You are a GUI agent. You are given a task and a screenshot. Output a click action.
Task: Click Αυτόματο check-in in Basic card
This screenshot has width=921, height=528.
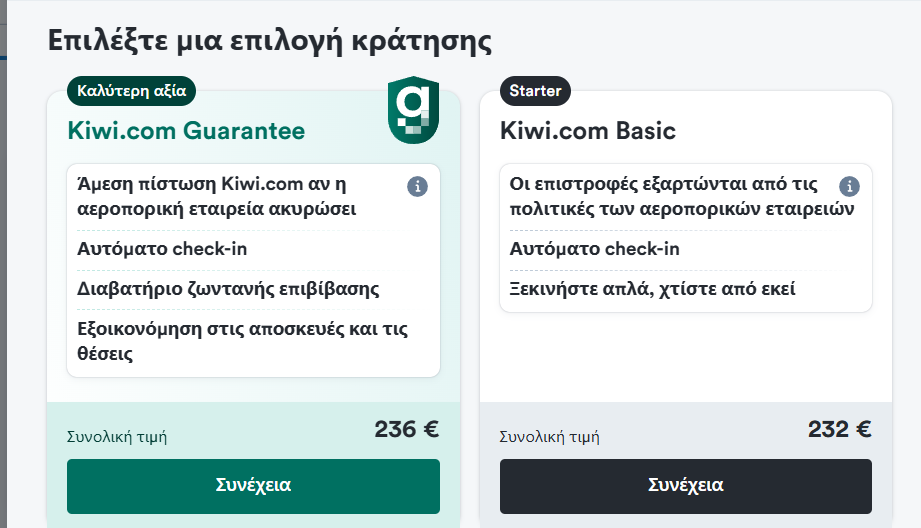594,249
